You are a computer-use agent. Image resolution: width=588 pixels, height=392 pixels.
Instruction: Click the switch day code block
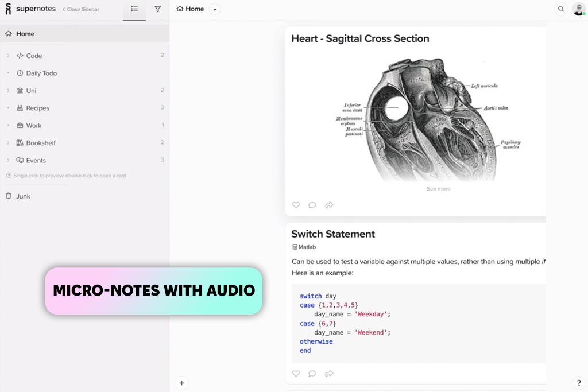tap(419, 323)
